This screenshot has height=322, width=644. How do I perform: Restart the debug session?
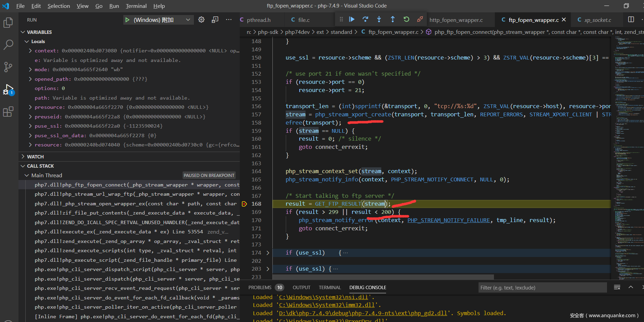[406, 20]
